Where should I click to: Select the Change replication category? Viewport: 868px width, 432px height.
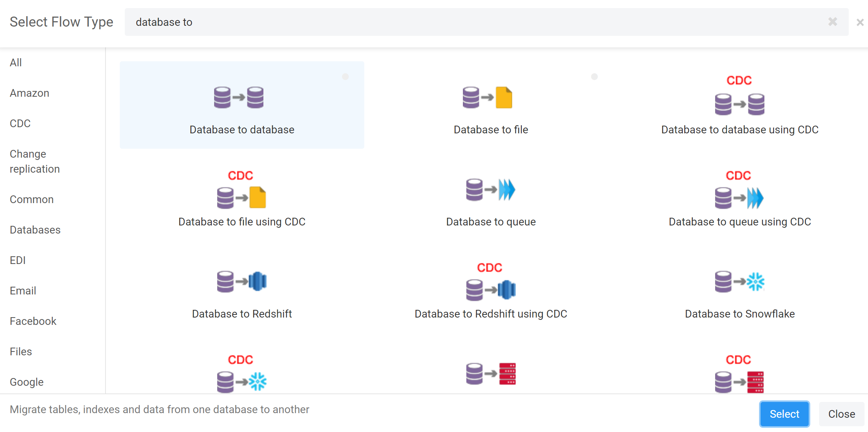[x=35, y=161]
